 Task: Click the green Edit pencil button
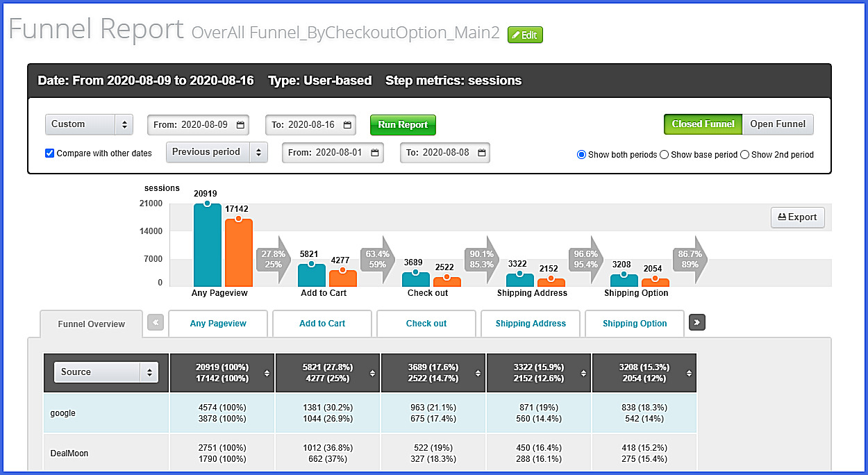[525, 35]
